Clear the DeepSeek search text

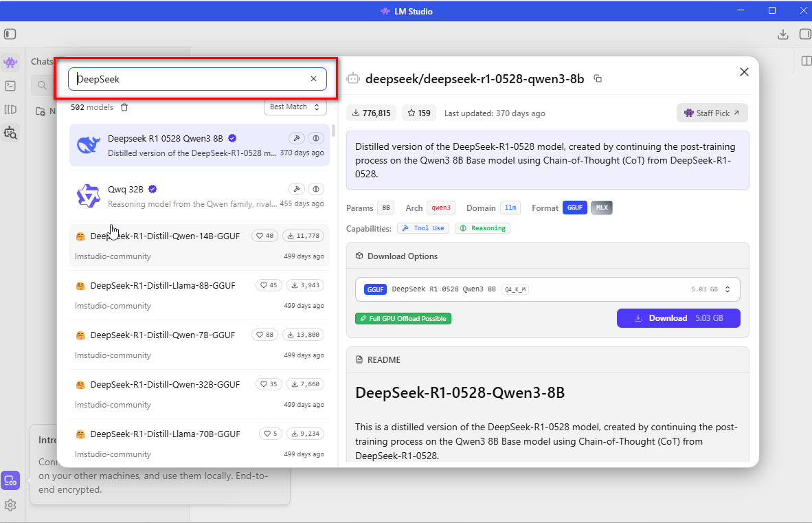(x=313, y=79)
